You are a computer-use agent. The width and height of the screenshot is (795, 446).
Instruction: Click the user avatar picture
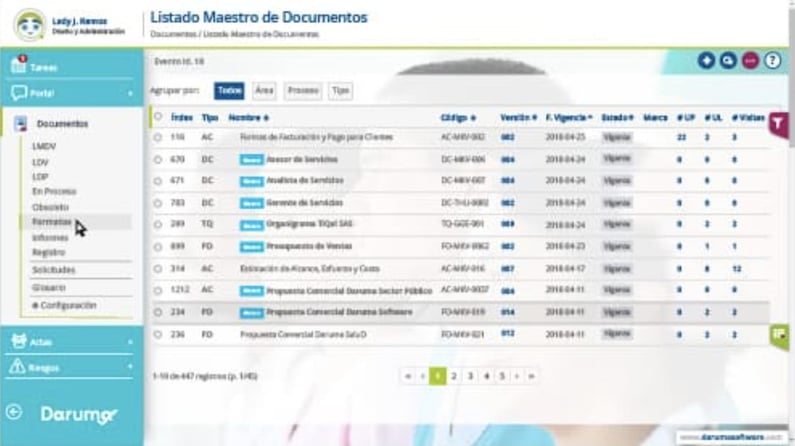click(x=29, y=24)
